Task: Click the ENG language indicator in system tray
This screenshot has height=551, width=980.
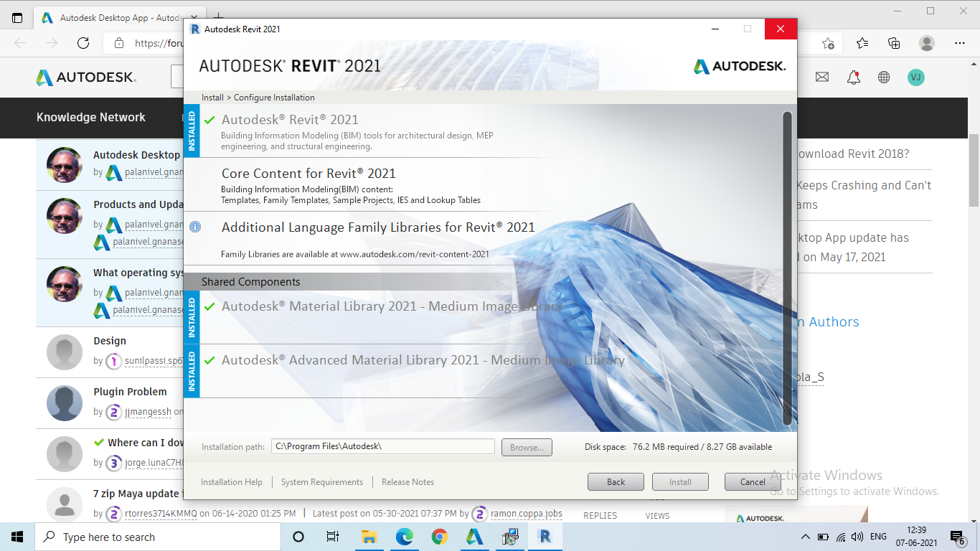Action: [878, 537]
